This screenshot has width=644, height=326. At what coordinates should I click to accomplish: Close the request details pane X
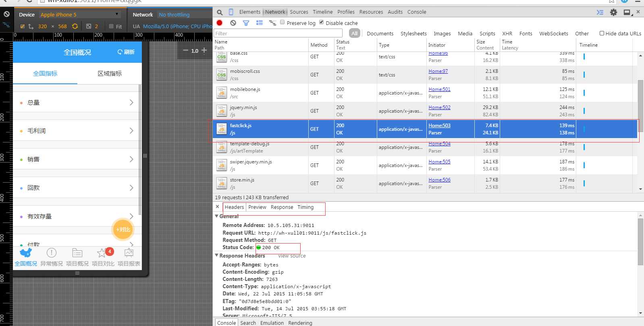217,206
